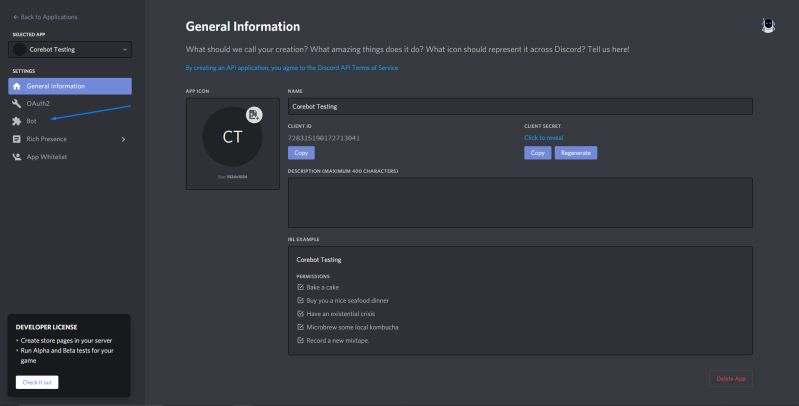
Task: Click Corebot Testing title in IRL example
Action: pos(319,260)
